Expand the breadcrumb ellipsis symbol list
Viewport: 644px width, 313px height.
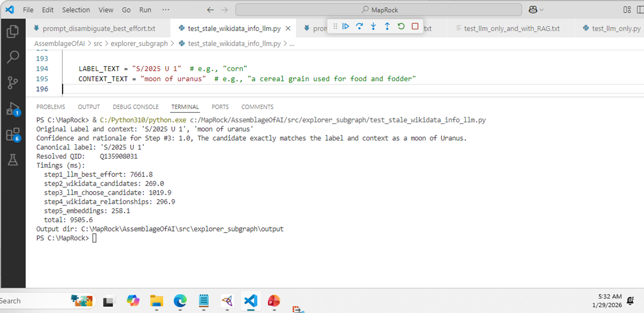pyautogui.click(x=292, y=44)
